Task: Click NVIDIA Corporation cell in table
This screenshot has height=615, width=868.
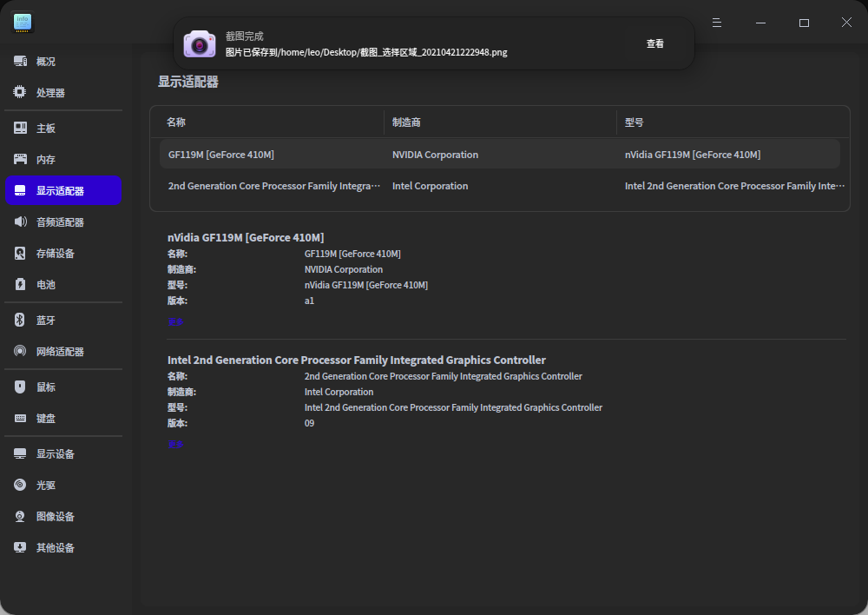Action: (x=435, y=155)
